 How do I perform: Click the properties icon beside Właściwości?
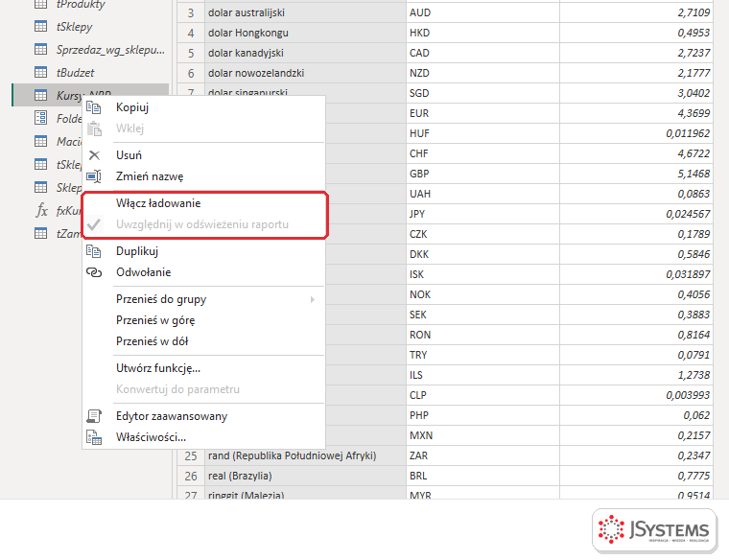click(94, 437)
